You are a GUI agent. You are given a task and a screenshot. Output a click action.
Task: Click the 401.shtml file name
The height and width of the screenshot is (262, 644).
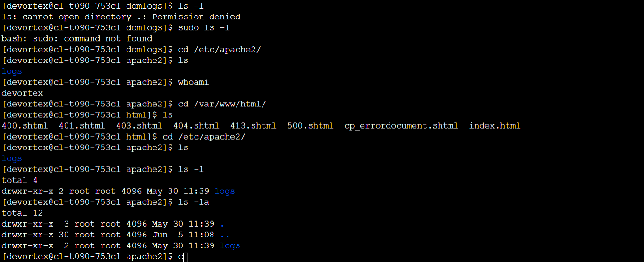pyautogui.click(x=82, y=126)
